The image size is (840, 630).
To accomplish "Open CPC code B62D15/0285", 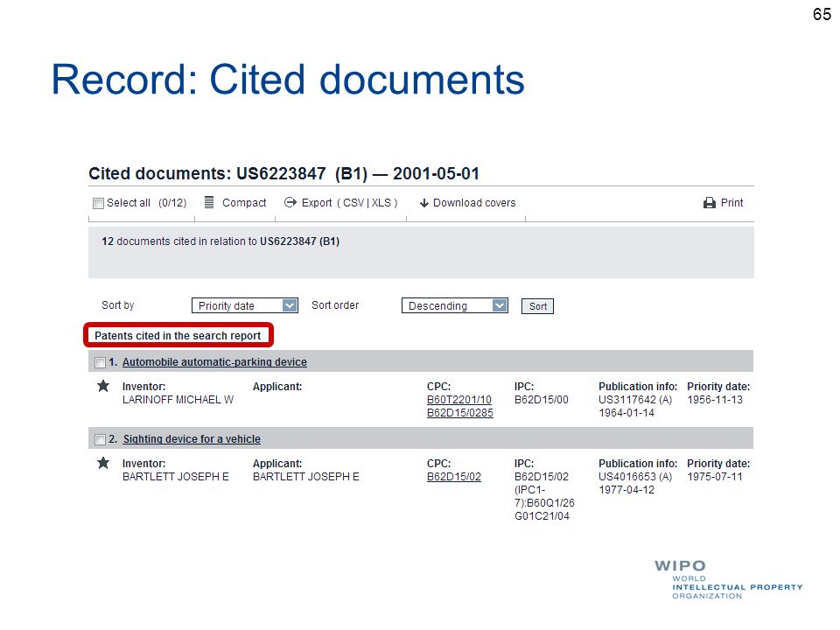I will click(460, 413).
